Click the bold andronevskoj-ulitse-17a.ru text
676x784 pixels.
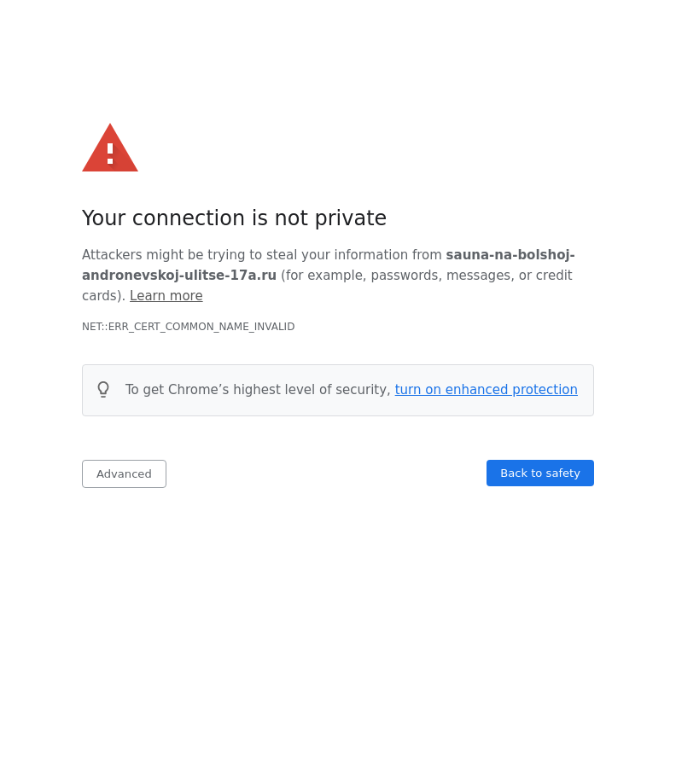pyautogui.click(x=179, y=276)
